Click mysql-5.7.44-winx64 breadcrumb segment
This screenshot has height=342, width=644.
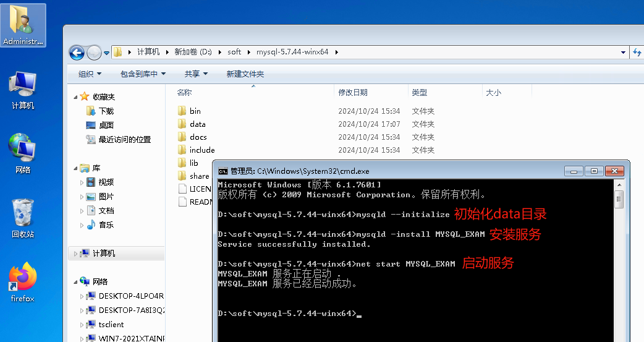[x=292, y=52]
